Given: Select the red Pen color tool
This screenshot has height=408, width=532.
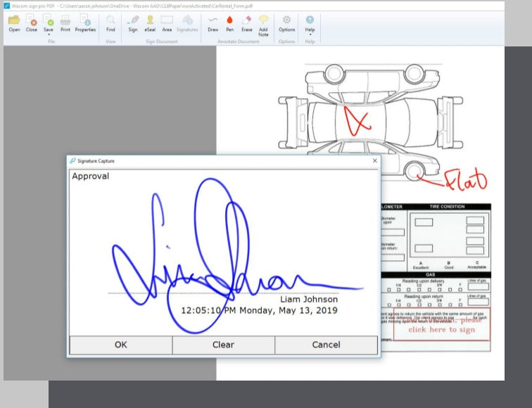Looking at the screenshot, I should tap(229, 23).
